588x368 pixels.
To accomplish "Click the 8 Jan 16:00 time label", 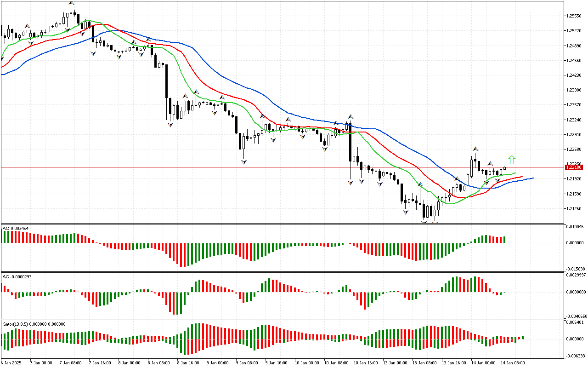I will [x=187, y=362].
